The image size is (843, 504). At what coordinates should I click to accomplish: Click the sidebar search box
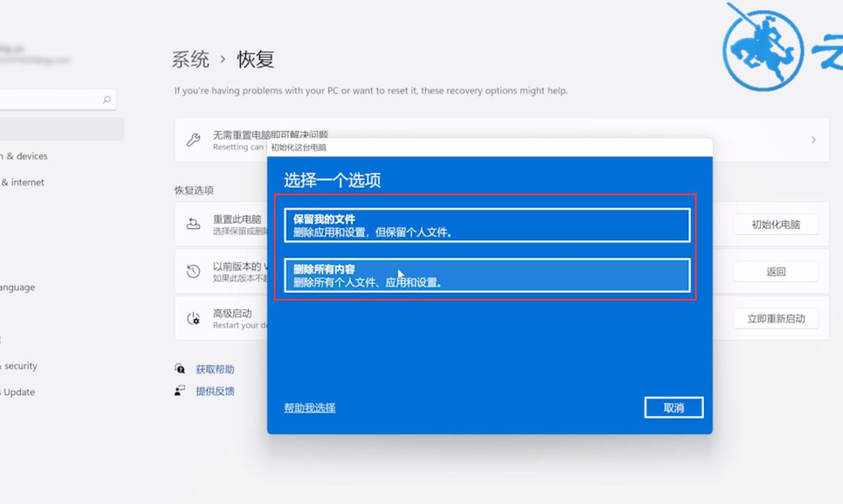coord(57,100)
